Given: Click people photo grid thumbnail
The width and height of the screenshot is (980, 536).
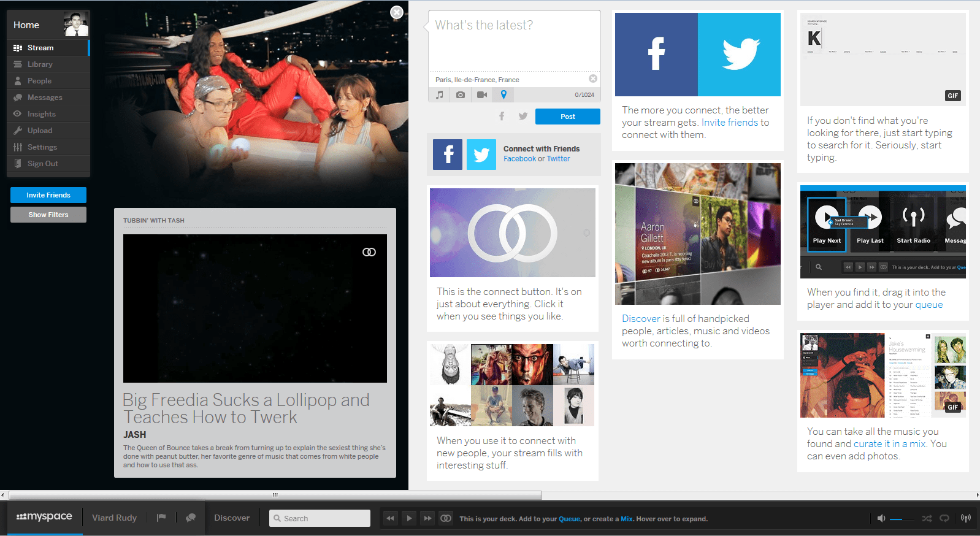Looking at the screenshot, I should [512, 385].
